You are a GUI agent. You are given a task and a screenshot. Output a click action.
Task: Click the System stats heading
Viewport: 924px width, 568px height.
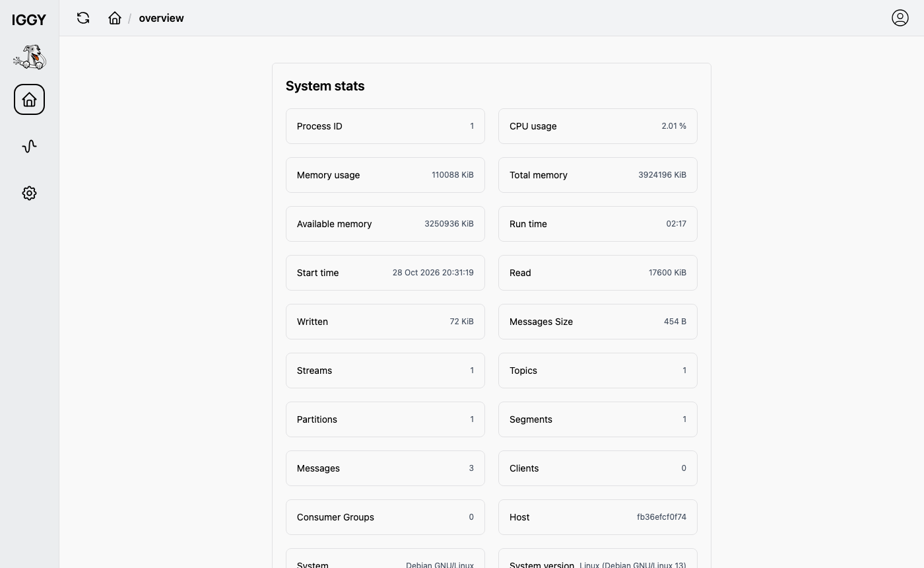tap(325, 86)
